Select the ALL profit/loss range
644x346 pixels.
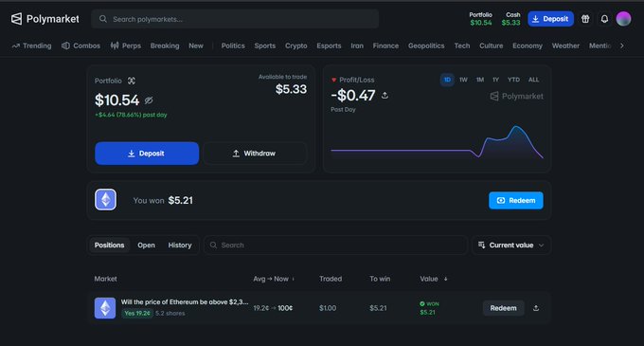533,80
